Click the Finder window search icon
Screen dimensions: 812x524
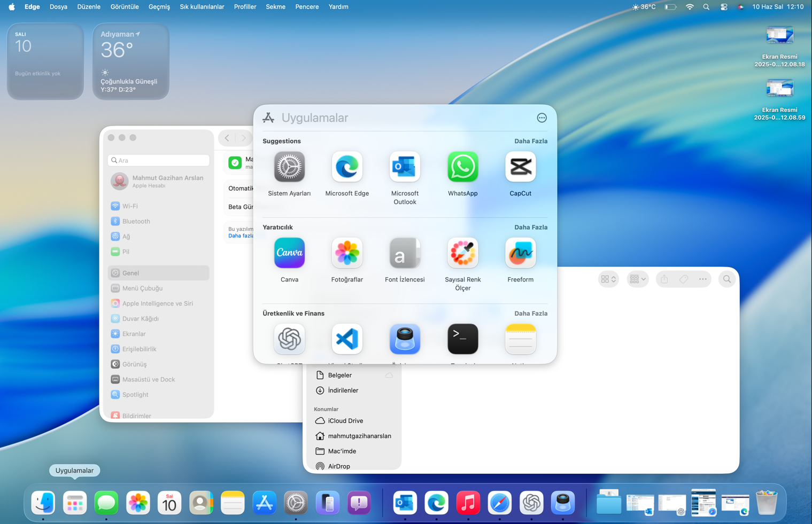(x=727, y=279)
